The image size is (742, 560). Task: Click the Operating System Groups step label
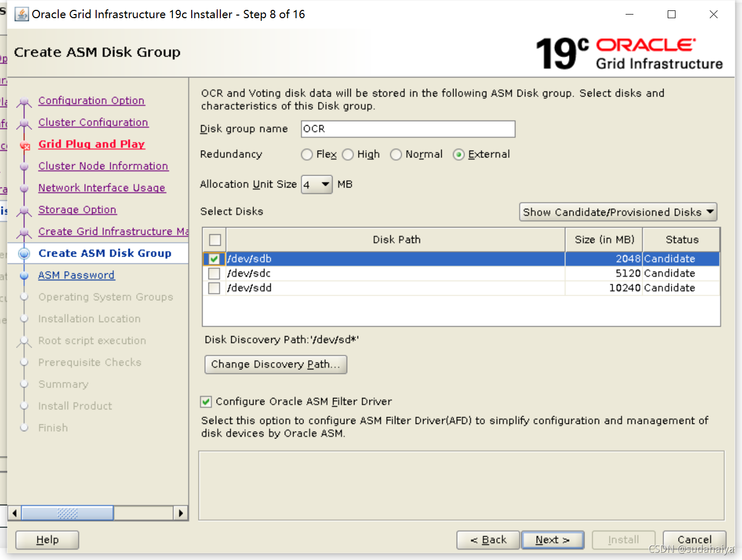point(105,297)
